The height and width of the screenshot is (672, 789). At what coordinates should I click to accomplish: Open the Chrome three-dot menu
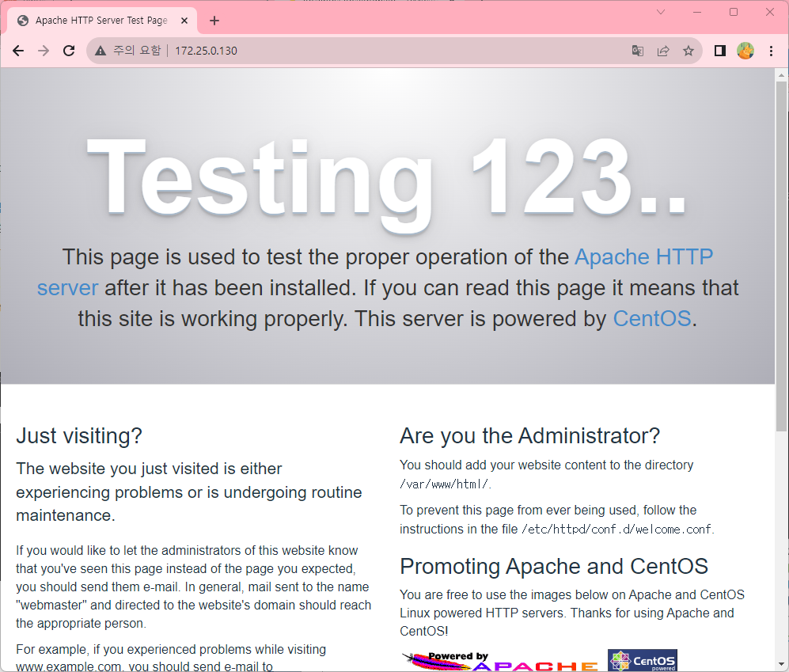tap(771, 51)
